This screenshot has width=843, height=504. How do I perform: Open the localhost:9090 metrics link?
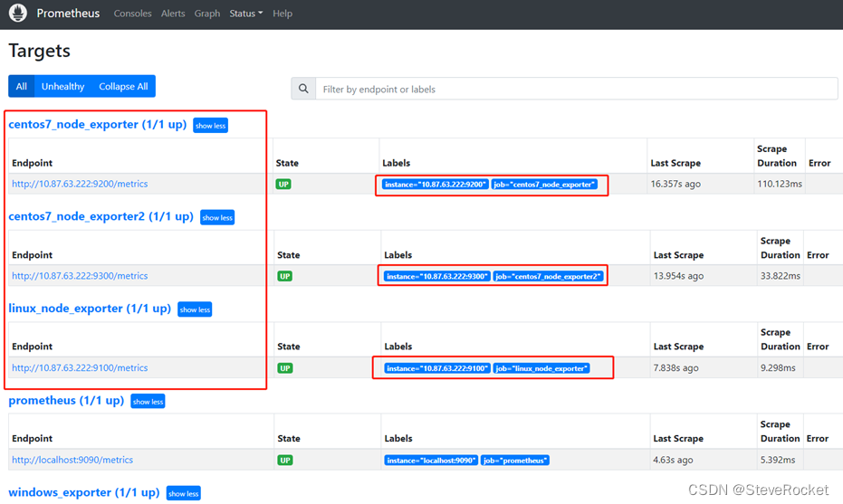[72, 460]
